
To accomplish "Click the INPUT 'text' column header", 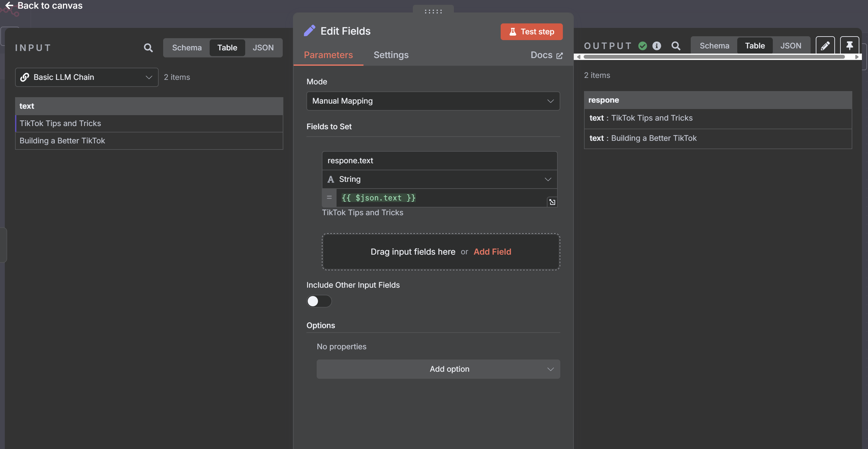I will (x=149, y=106).
